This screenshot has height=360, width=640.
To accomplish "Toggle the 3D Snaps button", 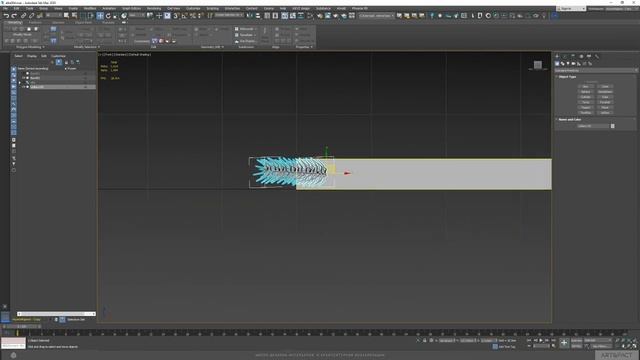I will (x=176, y=16).
